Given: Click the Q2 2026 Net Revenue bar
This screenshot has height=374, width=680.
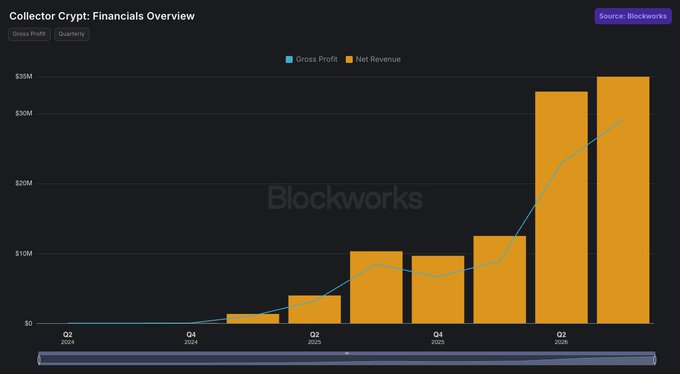Looking at the screenshot, I should coord(561,207).
